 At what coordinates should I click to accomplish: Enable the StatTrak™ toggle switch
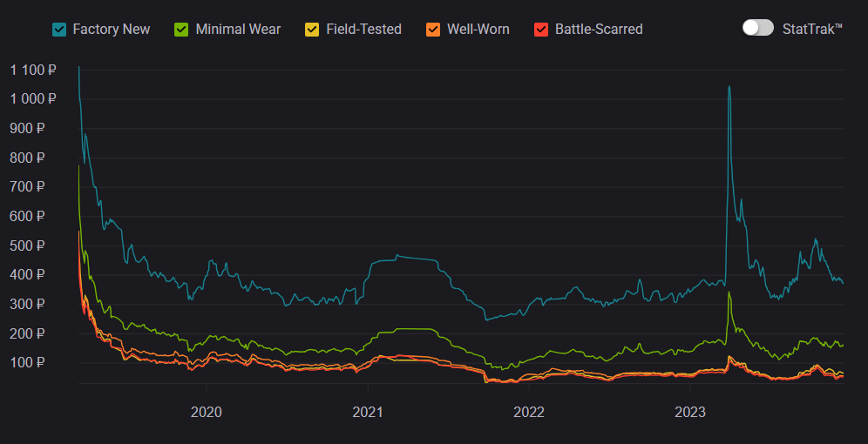point(757,28)
